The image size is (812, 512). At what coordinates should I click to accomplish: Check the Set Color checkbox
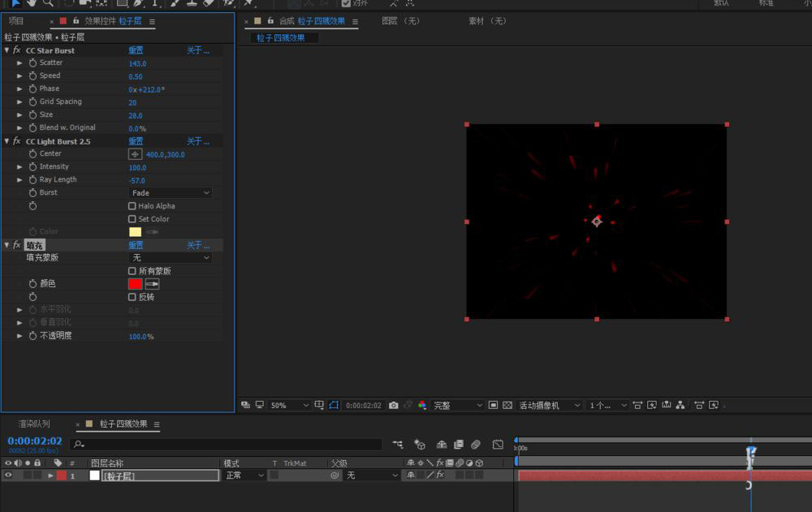(132, 219)
